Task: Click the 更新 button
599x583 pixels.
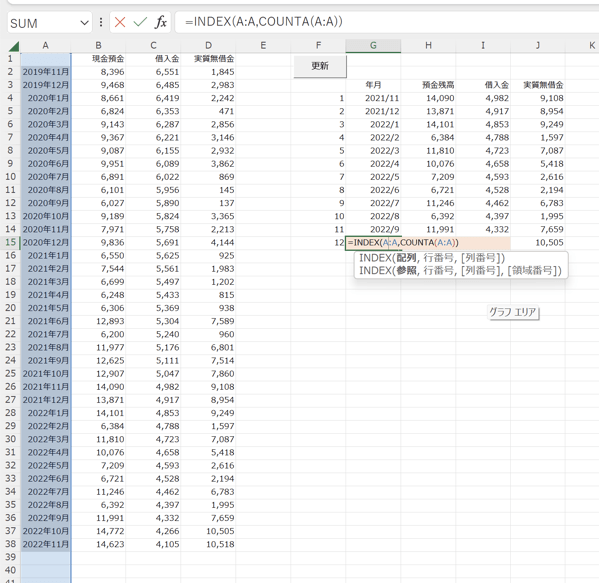Action: tap(320, 66)
